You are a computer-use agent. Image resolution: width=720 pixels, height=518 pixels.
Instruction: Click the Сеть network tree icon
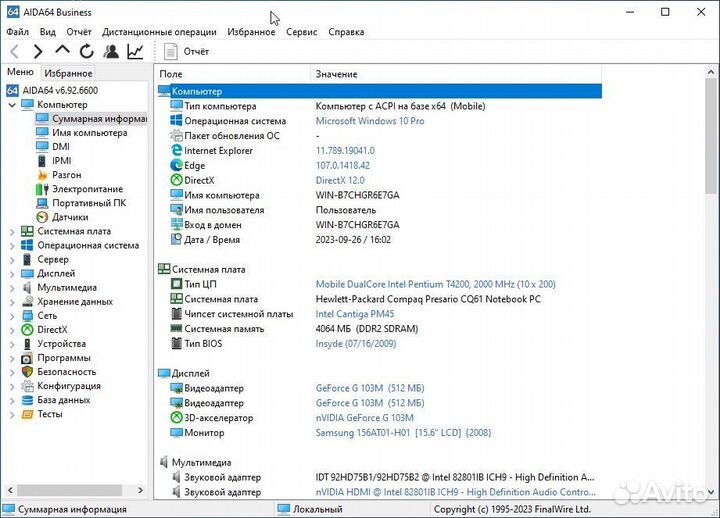point(28,316)
